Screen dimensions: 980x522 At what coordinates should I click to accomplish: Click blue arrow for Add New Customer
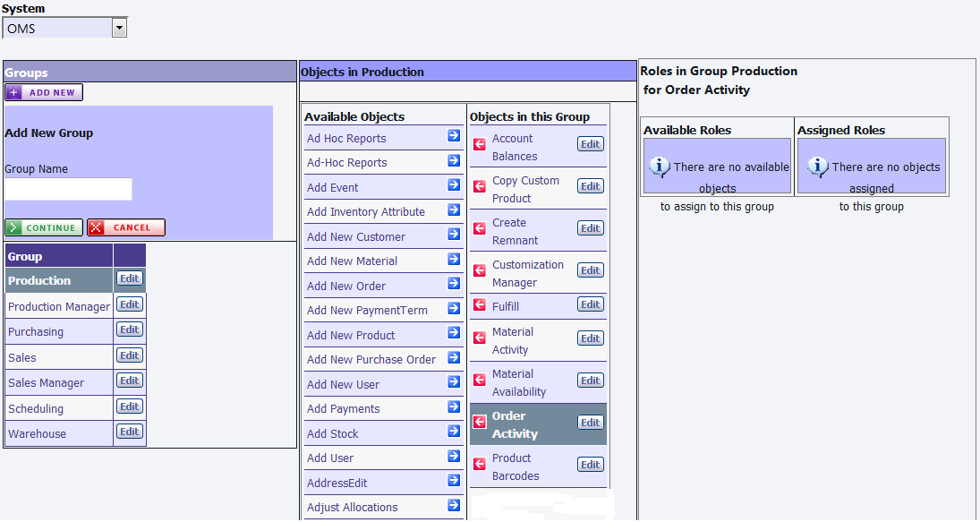click(x=454, y=235)
